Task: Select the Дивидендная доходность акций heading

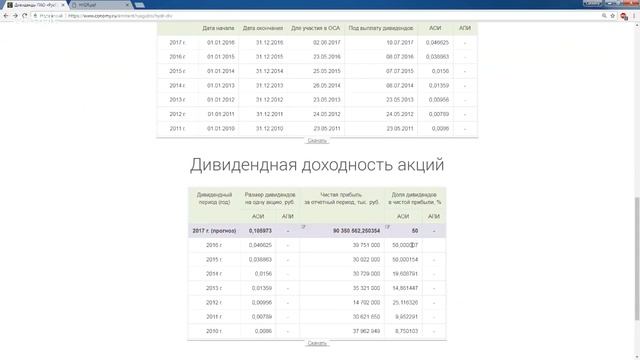Action: pyautogui.click(x=317, y=165)
